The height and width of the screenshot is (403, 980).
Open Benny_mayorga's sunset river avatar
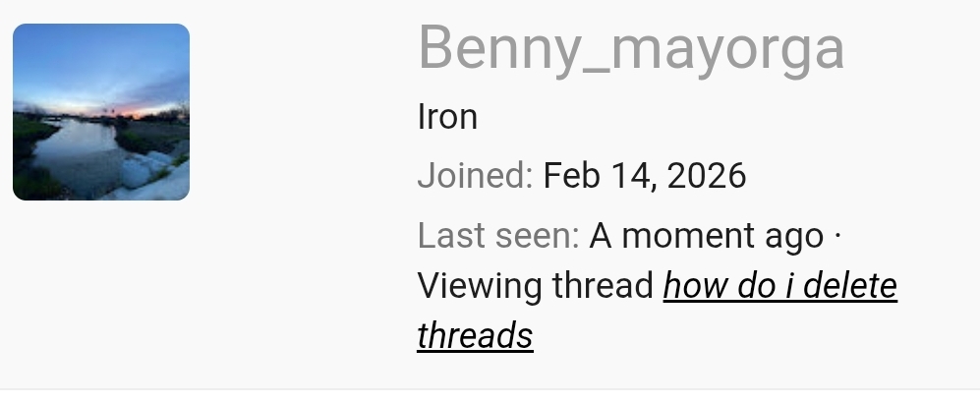(101, 112)
